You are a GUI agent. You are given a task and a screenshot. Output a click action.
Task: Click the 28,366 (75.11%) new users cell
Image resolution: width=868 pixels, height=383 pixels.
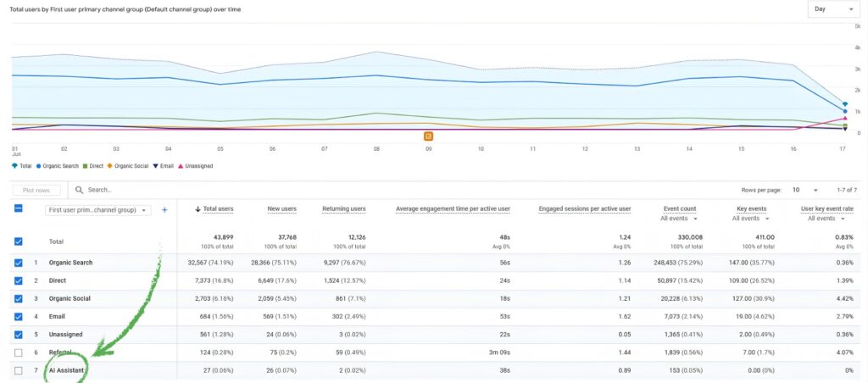pyautogui.click(x=274, y=263)
